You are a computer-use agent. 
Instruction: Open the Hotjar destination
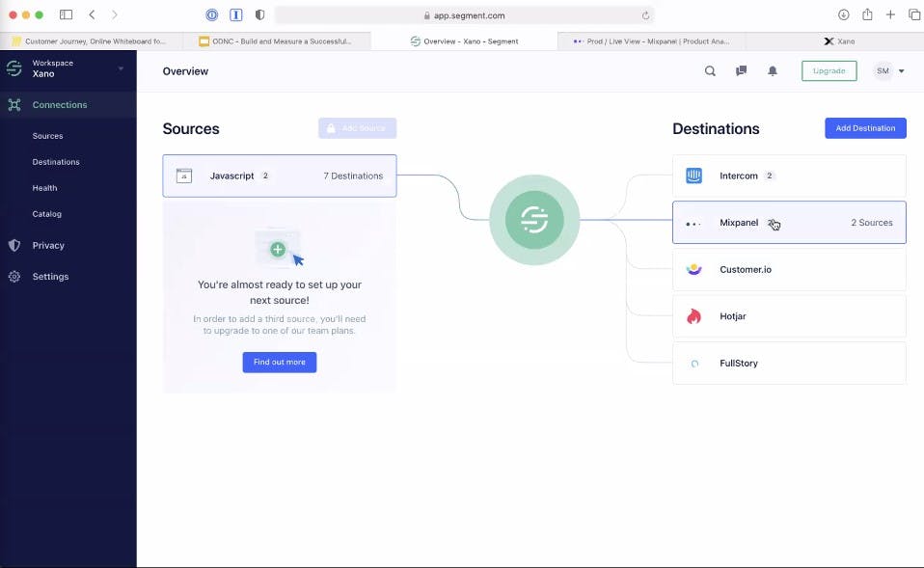tap(789, 316)
